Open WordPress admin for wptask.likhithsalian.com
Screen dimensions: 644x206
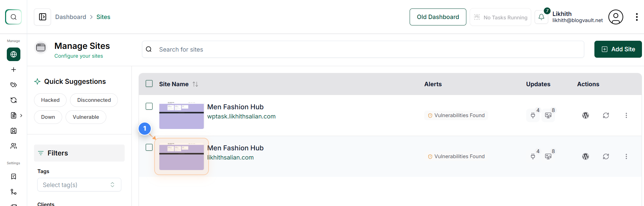point(586,115)
